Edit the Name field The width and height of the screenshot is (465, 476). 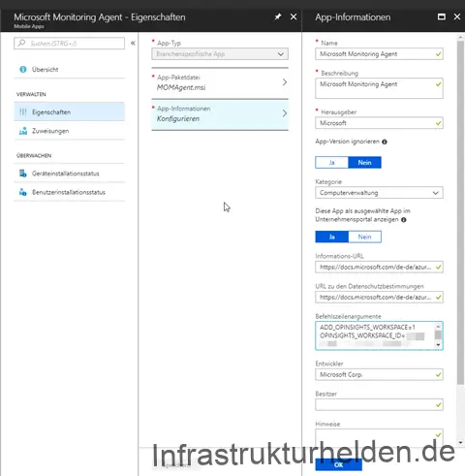pyautogui.click(x=379, y=54)
